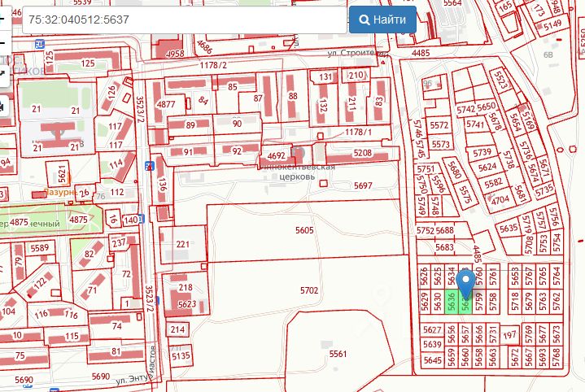Click the parcel labeled 210

pyautogui.click(x=356, y=76)
